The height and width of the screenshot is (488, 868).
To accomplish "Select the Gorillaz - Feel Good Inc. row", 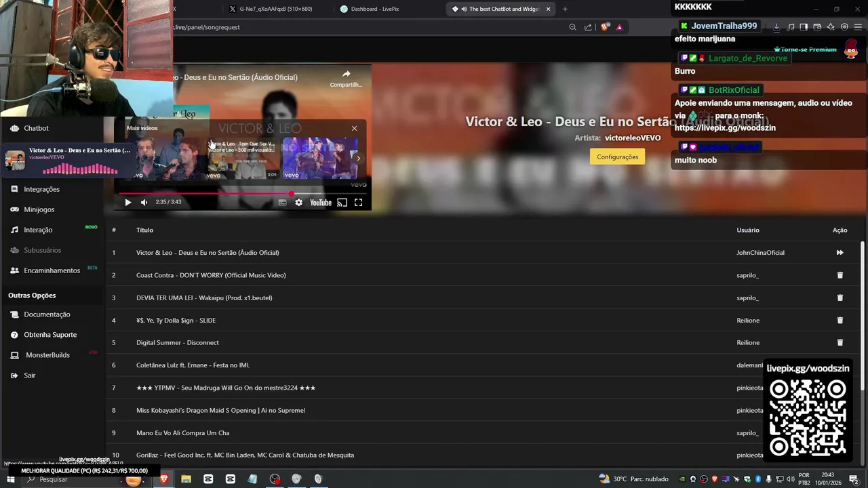I will [x=483, y=455].
